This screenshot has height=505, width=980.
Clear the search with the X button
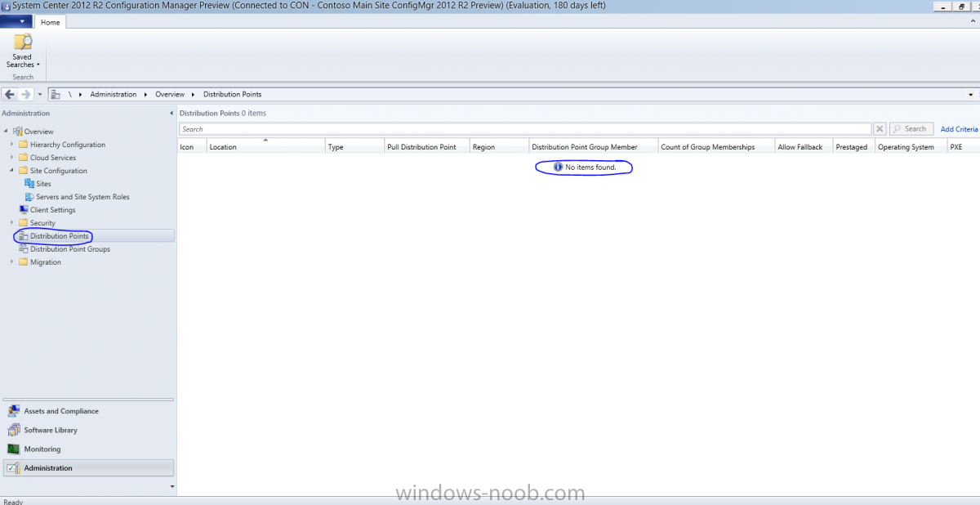click(x=880, y=129)
